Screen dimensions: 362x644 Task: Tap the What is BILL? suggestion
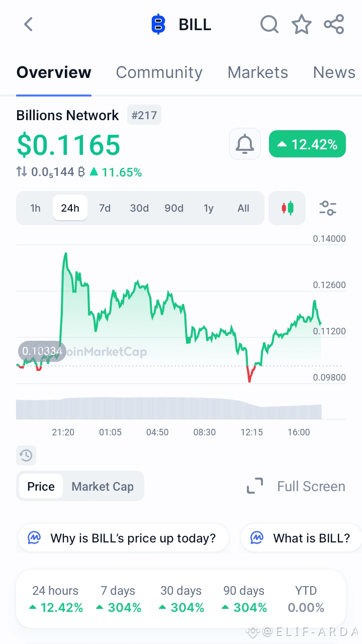click(x=301, y=538)
